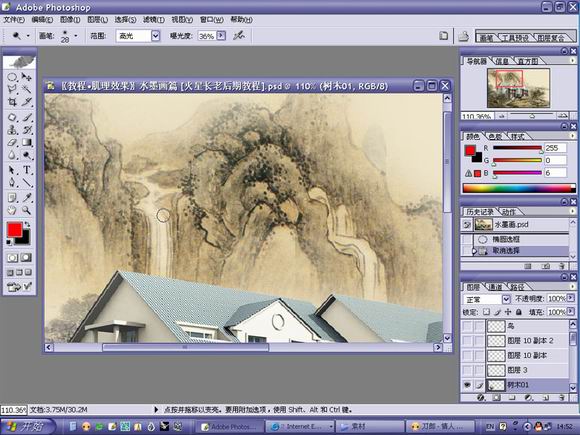
Task: Select the Elliptical Marquee tool
Action: 12,77
